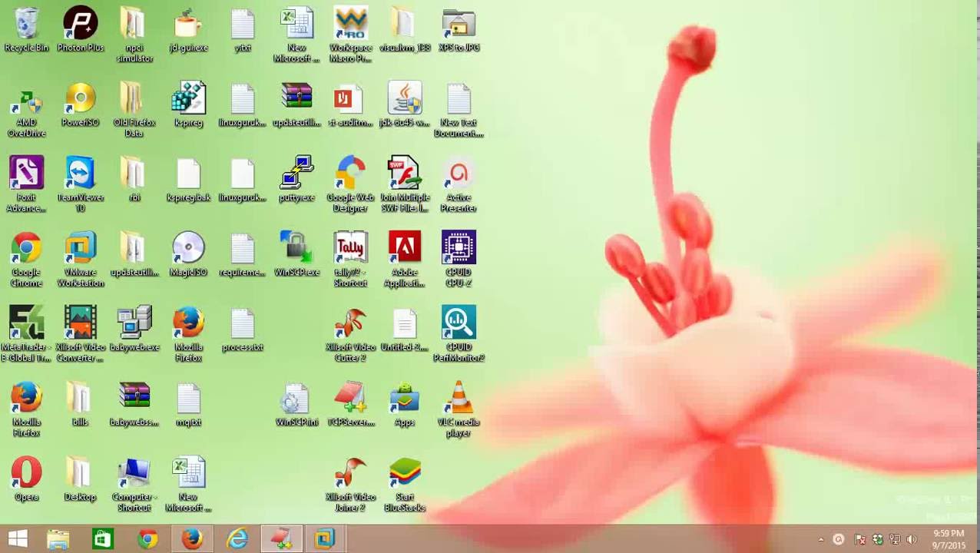The height and width of the screenshot is (553, 980).
Task: Select the MetaTrader shortcut
Action: (x=27, y=323)
